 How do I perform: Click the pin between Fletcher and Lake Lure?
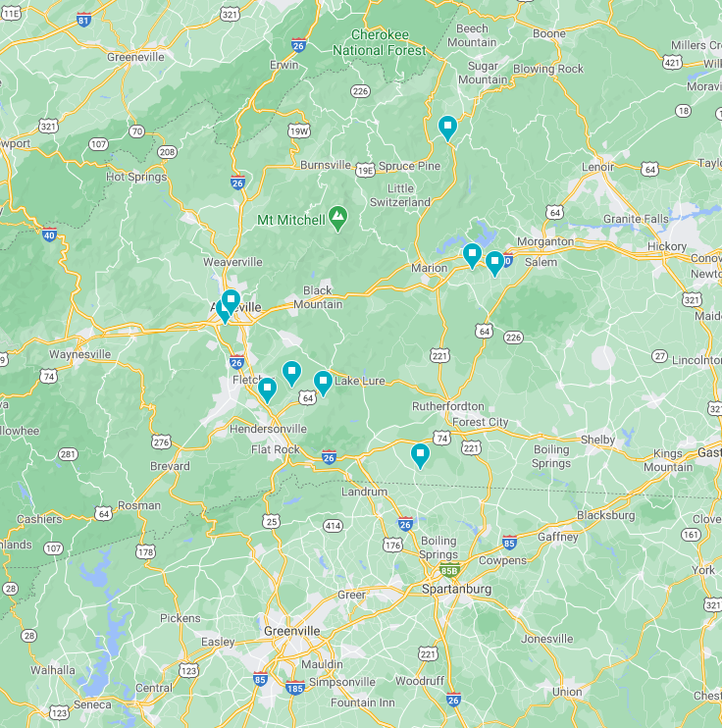coord(291,374)
